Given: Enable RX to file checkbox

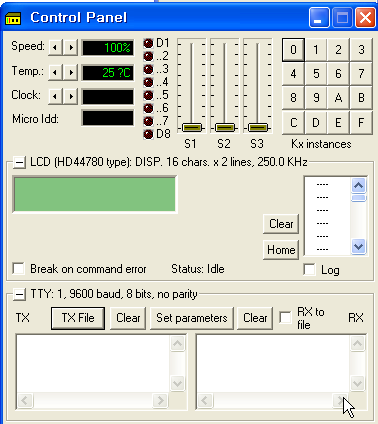Looking at the screenshot, I should point(285,318).
